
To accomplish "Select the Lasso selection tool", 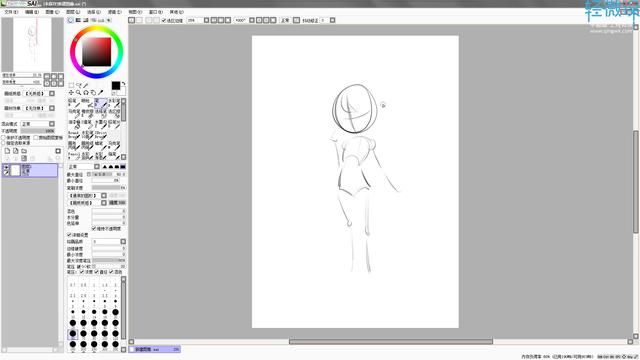I will pyautogui.click(x=78, y=85).
